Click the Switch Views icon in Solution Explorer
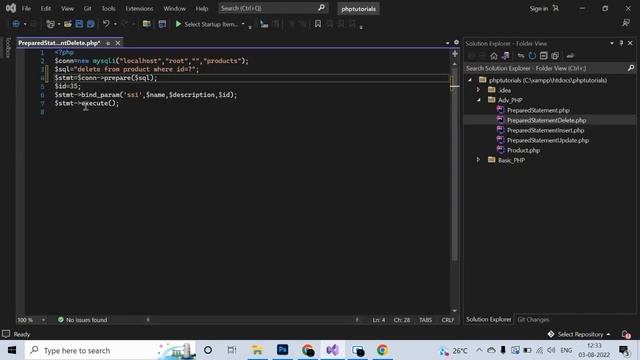 [505, 56]
